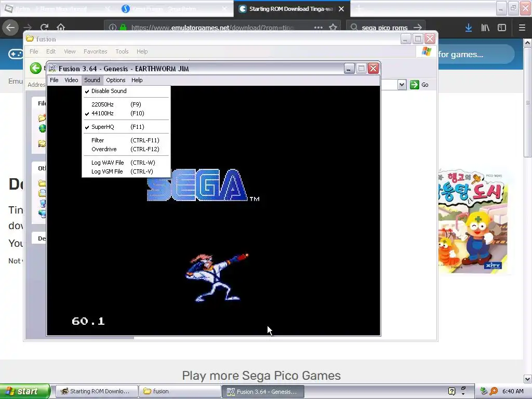The width and height of the screenshot is (532, 399).
Task: Open Favorites menu in fusion folder window
Action: point(96,51)
